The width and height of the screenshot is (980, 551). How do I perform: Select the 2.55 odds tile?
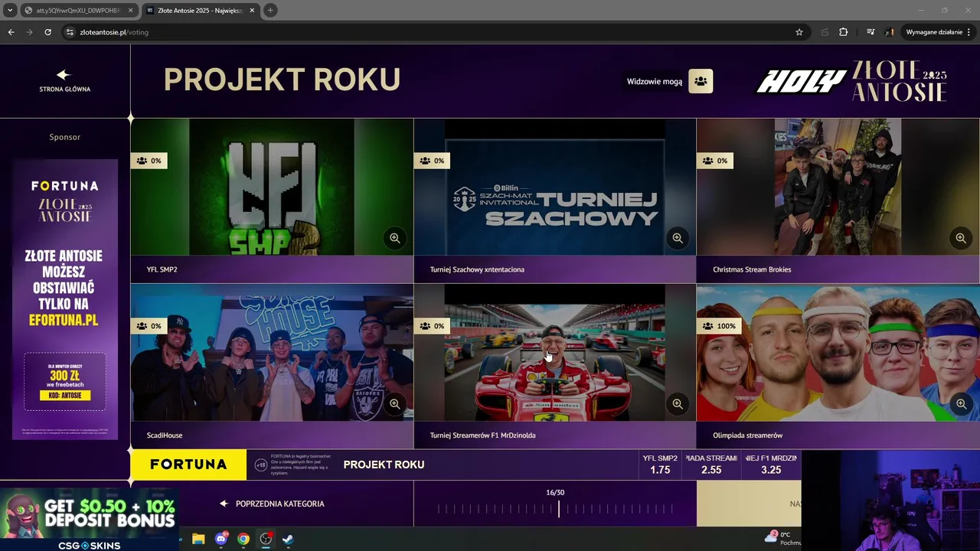711,465
